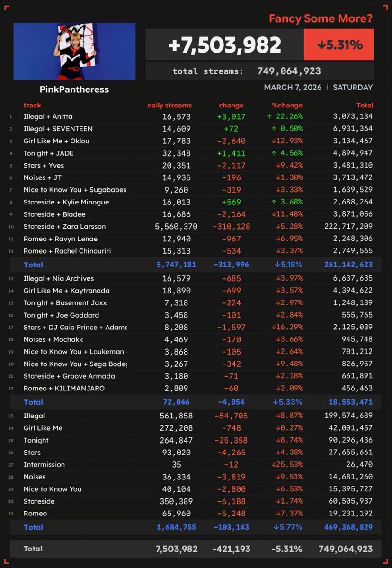Select 'Nice to Know You + Sega Bodega' track
This screenshot has width=392, height=568.
pos(75,364)
